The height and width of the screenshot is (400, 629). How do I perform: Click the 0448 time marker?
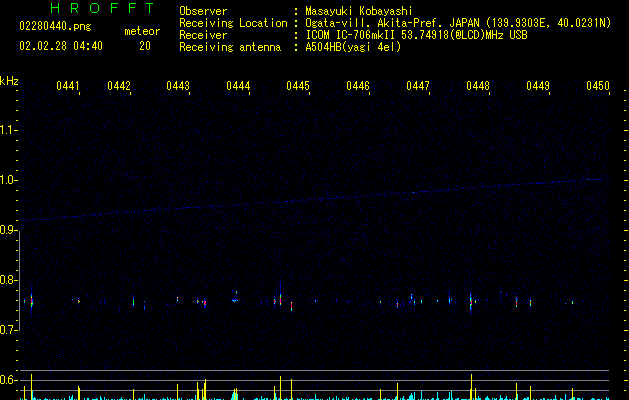tap(478, 86)
